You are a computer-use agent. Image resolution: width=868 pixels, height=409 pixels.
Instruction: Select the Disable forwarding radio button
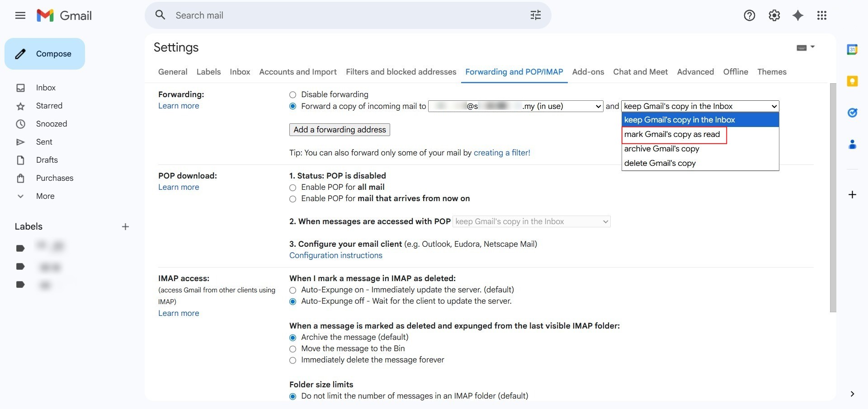293,95
